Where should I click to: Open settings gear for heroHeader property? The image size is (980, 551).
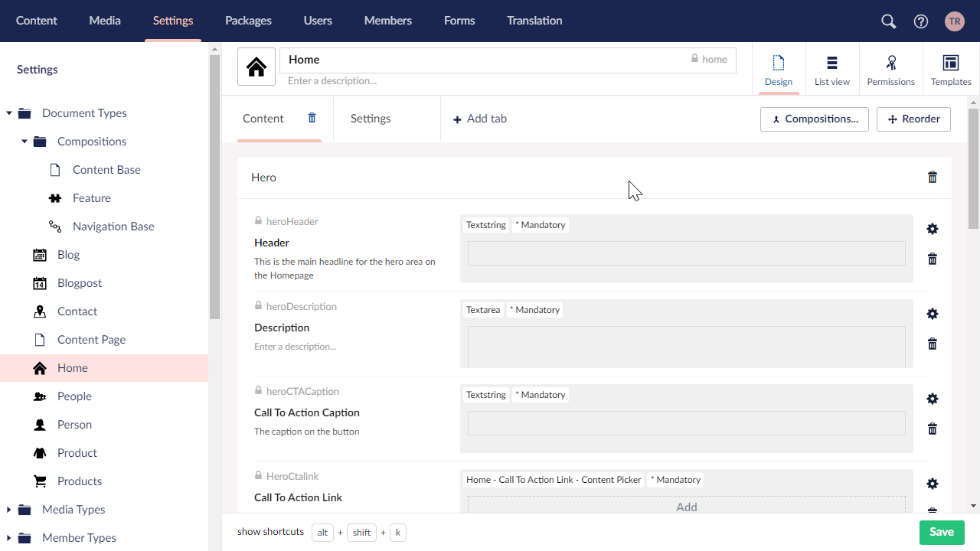pos(933,229)
